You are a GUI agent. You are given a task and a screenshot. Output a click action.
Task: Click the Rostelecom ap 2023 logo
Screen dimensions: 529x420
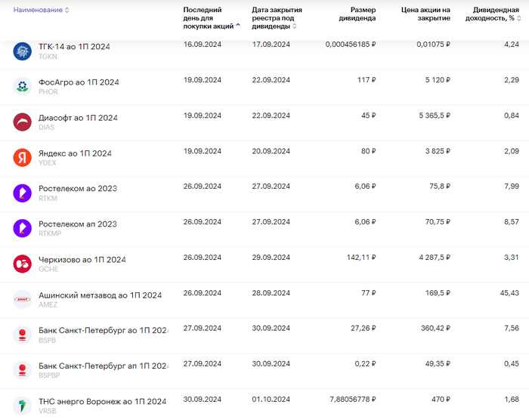(22, 228)
